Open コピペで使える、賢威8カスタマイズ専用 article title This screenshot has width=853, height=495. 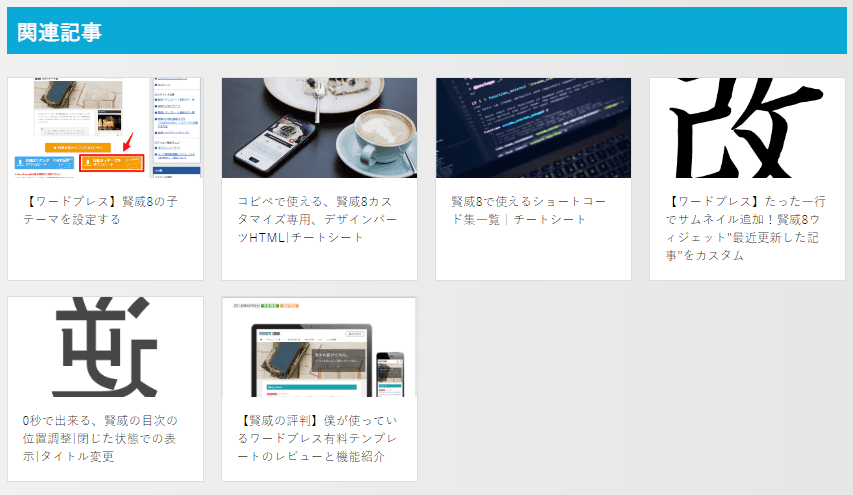[x=317, y=219]
